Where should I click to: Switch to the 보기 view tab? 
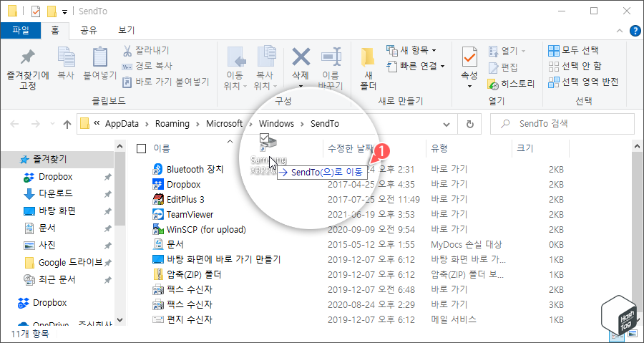click(x=127, y=30)
